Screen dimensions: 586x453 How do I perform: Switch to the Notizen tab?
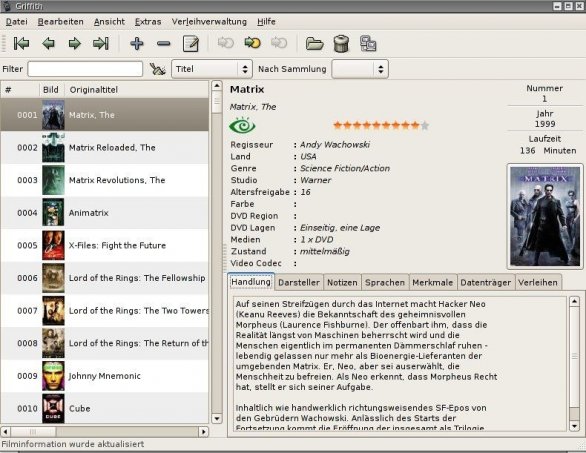pos(342,283)
